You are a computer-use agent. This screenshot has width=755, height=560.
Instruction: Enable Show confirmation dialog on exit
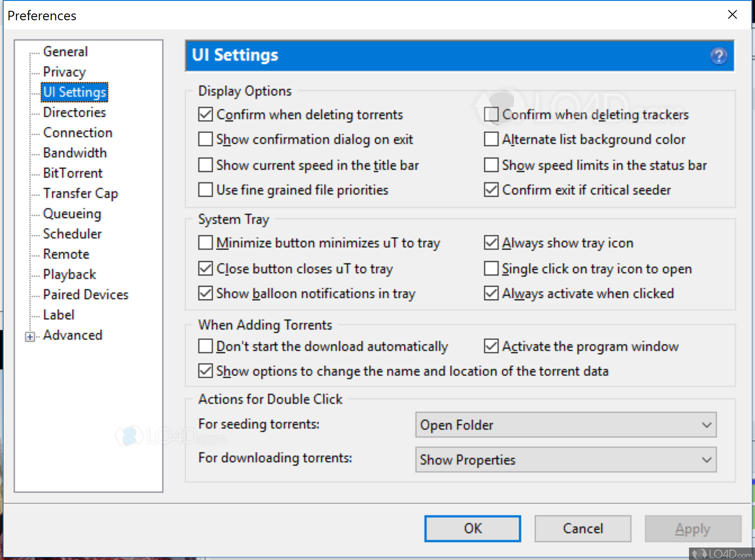(206, 139)
